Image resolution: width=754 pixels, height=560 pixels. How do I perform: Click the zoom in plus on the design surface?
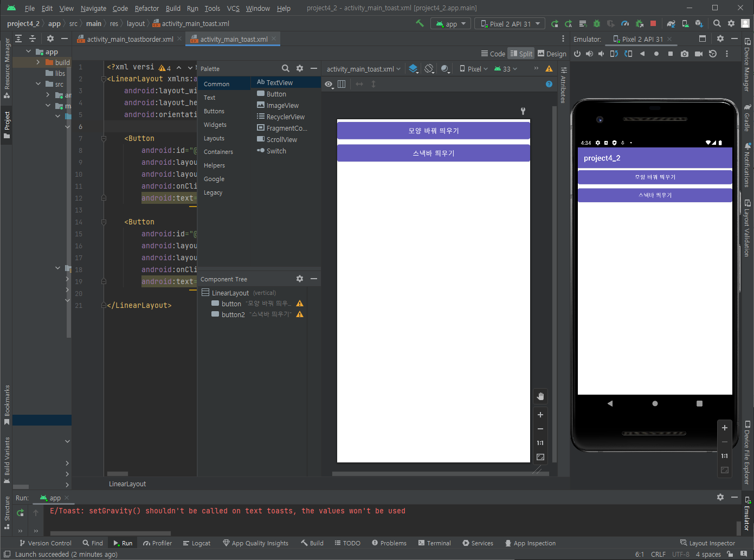540,415
